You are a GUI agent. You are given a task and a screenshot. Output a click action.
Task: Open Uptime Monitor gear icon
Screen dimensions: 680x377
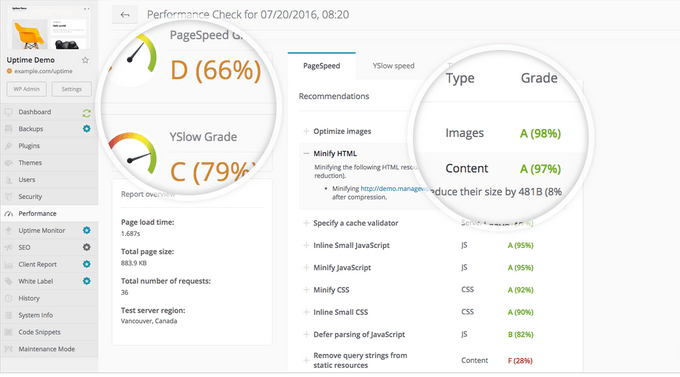pyautogui.click(x=87, y=230)
